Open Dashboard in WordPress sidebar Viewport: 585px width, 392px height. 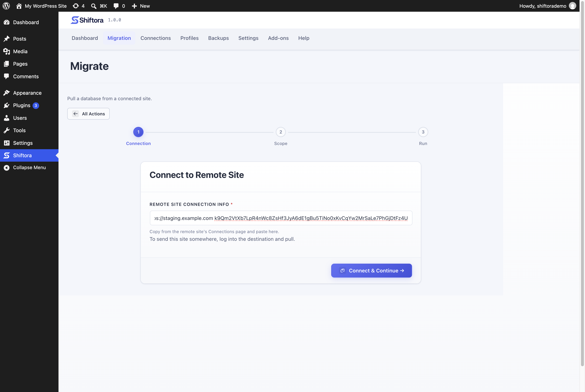pos(29,22)
